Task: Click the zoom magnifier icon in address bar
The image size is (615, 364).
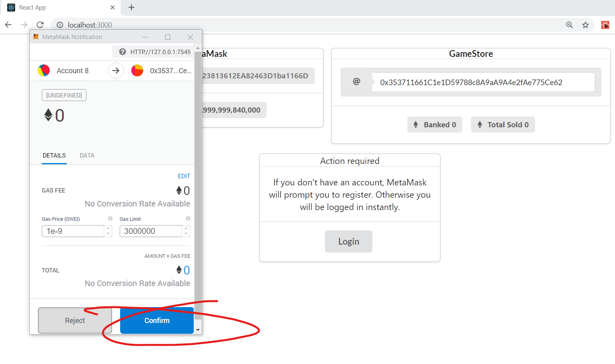Action: 570,25
